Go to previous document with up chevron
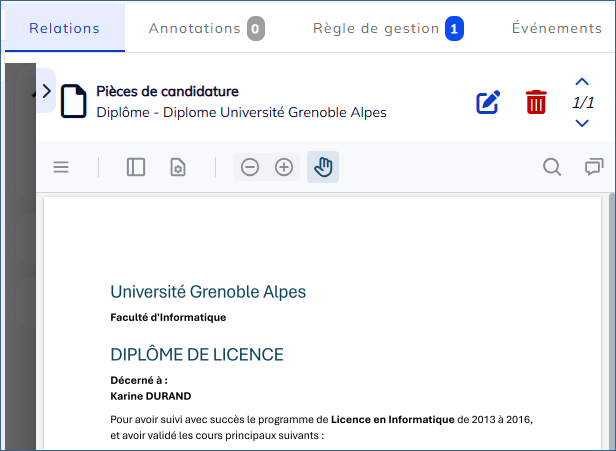This screenshot has height=451, width=616. click(x=582, y=82)
